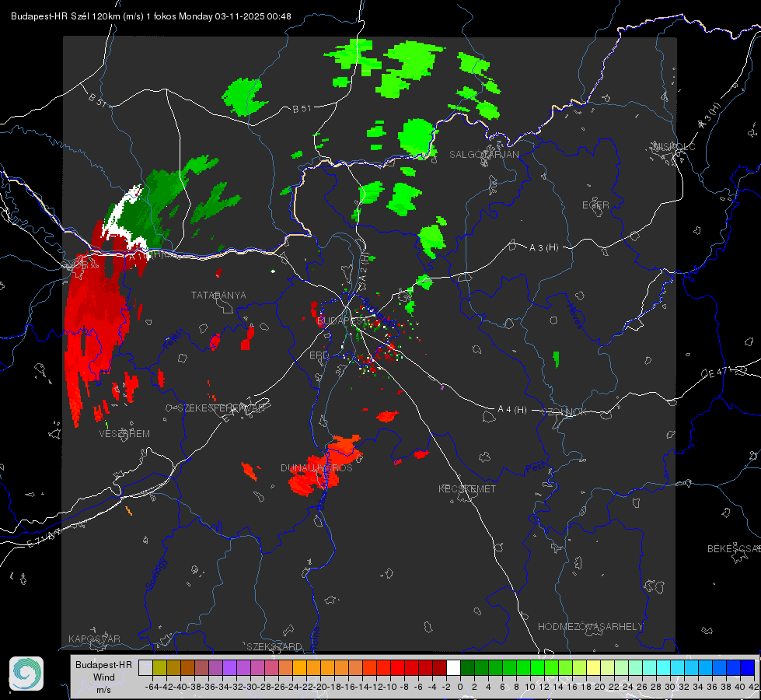Viewport: 761px width, 700px height.
Task: Click the swirl logo icon beside the legend
Action: pyautogui.click(x=26, y=674)
